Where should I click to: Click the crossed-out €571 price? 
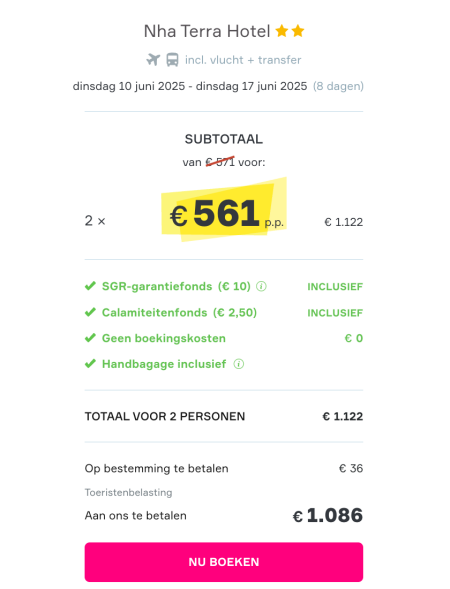pos(220,162)
